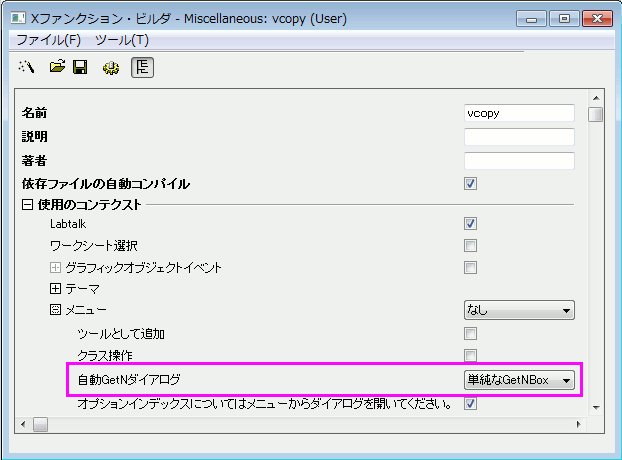Viewport: 622px width, 460px height.
Task: Click the application icon in the title bar
Action: pyautogui.click(x=18, y=18)
